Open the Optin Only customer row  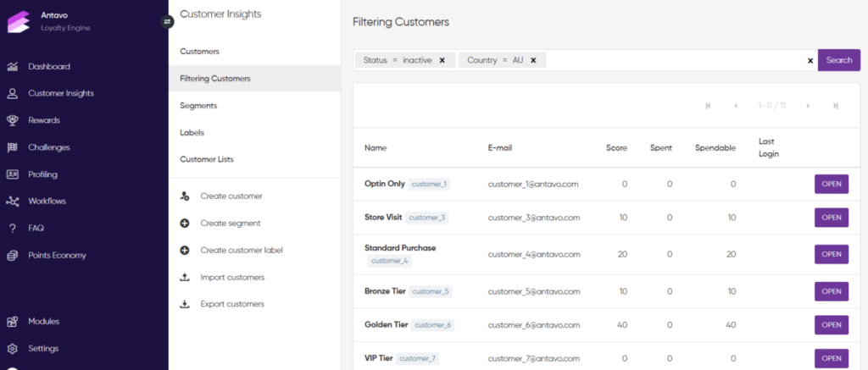click(x=831, y=185)
